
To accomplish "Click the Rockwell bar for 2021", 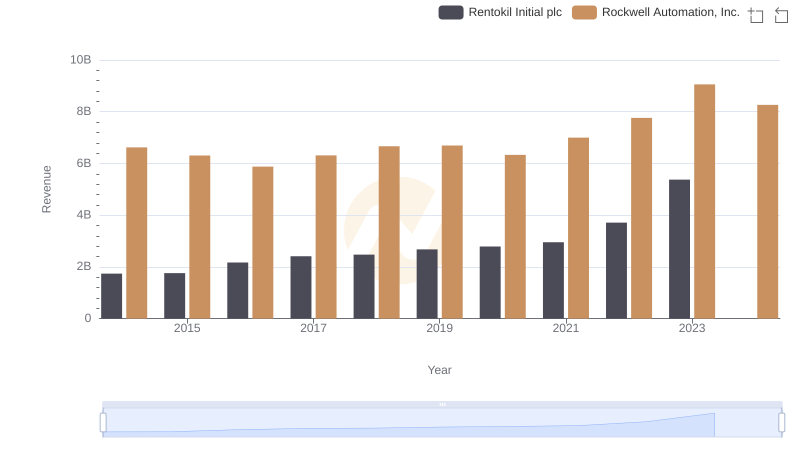I will 579,228.
